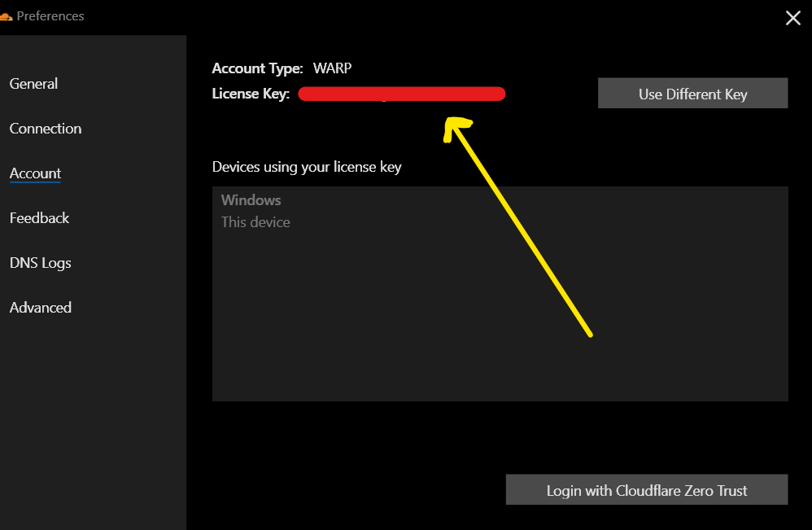Open Advanced preferences
Screen dimensions: 812x530
41,308
